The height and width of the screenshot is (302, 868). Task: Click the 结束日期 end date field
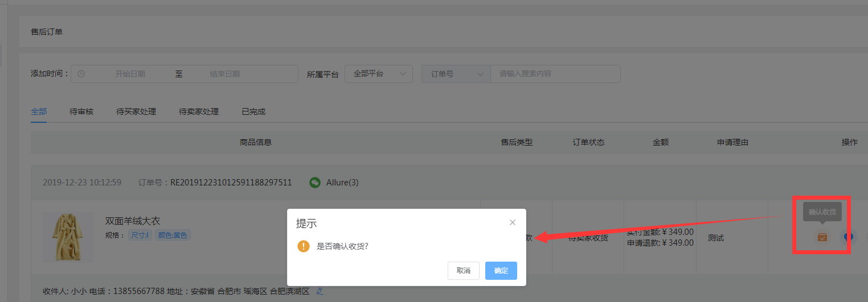[x=225, y=74]
